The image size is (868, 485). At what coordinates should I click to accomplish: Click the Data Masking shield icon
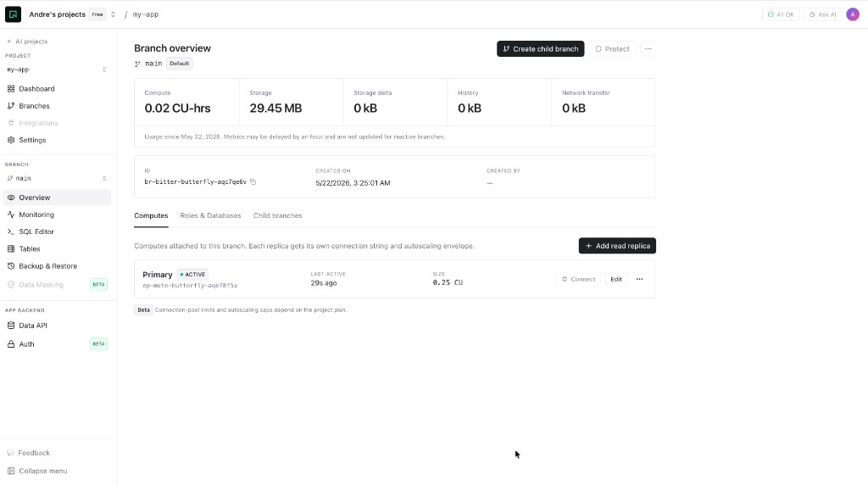[x=11, y=285]
